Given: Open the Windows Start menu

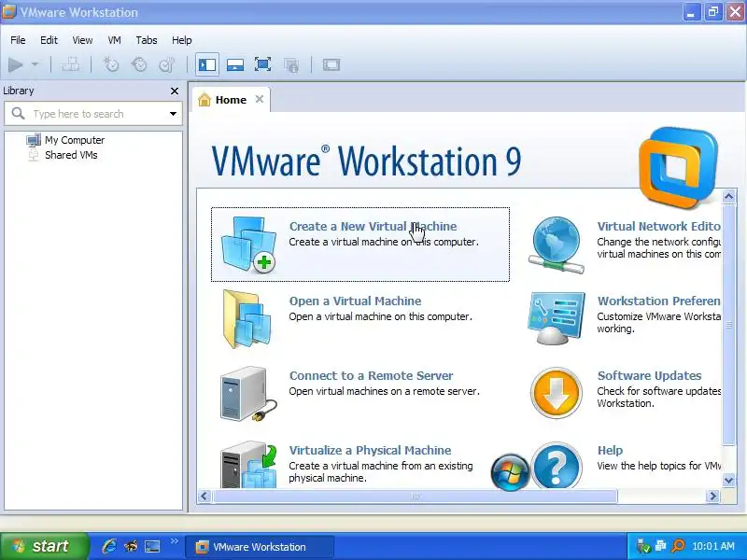Looking at the screenshot, I should [45, 546].
